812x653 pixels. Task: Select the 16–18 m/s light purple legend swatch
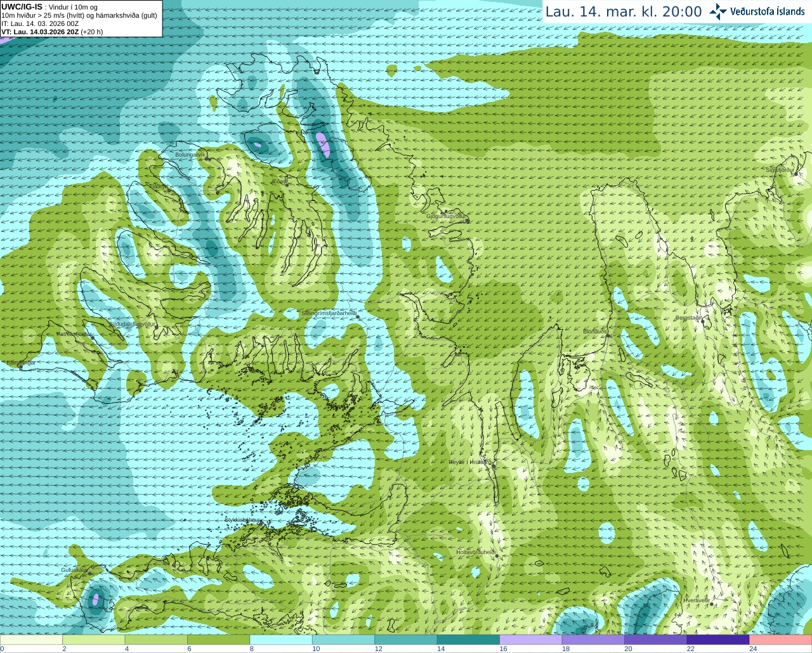click(x=531, y=639)
